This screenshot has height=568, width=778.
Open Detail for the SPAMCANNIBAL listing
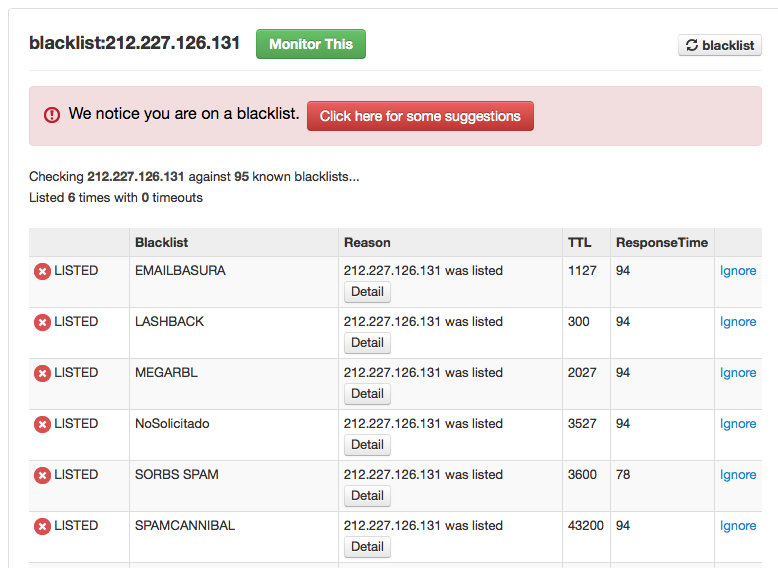(x=367, y=547)
